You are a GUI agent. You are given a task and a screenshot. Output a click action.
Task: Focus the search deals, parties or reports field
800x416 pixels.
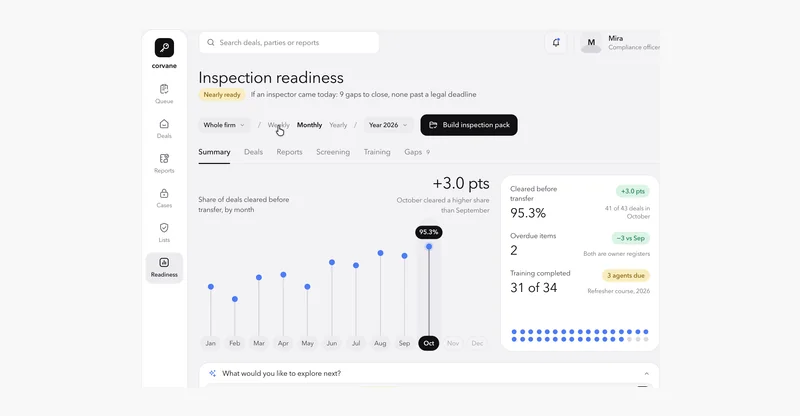pyautogui.click(x=289, y=42)
